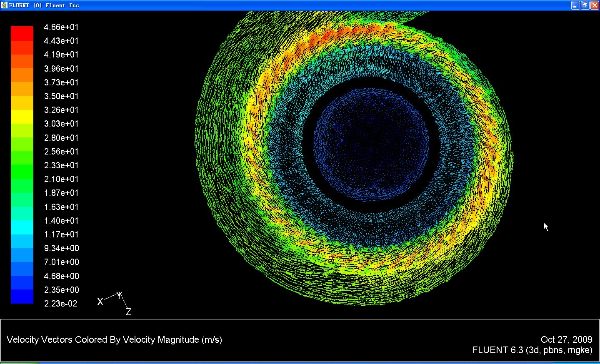Click the legend value 2.56e+01
The image size is (600, 364).
61,152
